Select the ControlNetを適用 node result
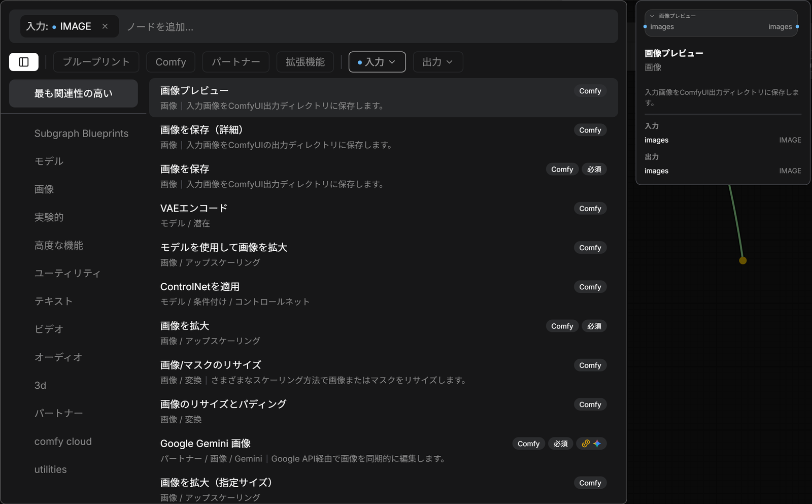The image size is (812, 504). pos(384,294)
